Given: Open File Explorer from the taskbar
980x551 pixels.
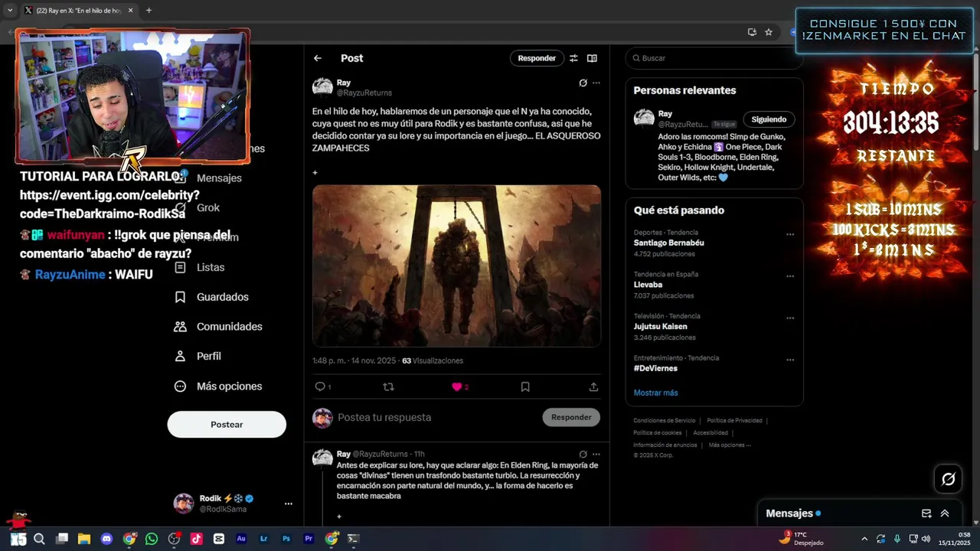Looking at the screenshot, I should coord(84,539).
